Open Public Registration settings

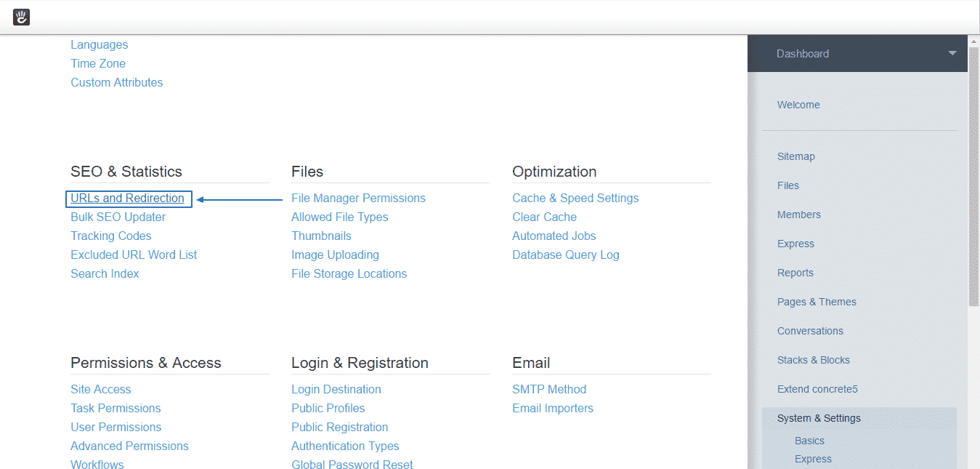pyautogui.click(x=339, y=427)
